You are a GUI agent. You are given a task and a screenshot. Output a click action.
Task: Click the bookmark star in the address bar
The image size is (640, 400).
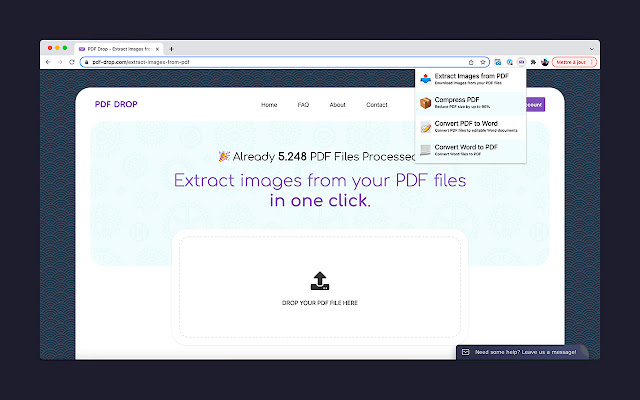tap(483, 62)
